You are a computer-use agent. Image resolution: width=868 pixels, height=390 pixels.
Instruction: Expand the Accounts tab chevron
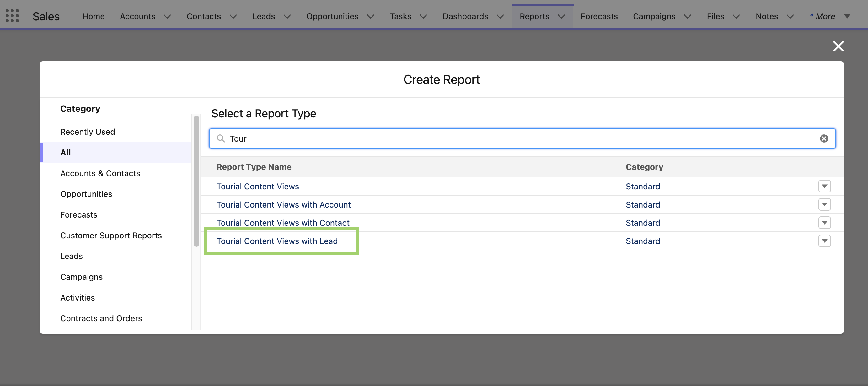coord(167,17)
